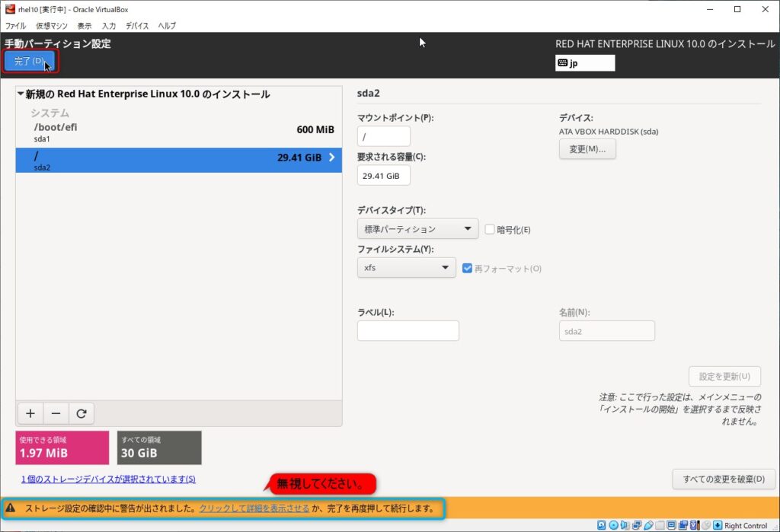Click the warning triangle icon in the orange bar
The height and width of the screenshot is (532, 780).
click(11, 508)
